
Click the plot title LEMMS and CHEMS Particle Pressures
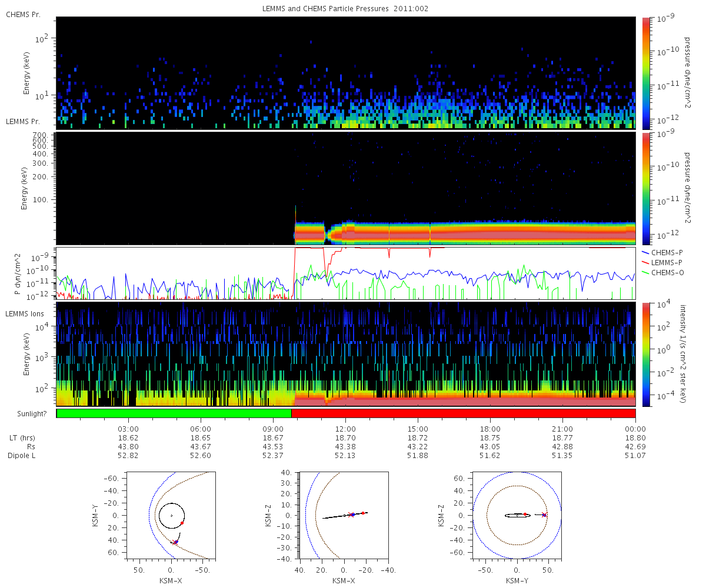click(x=345, y=9)
